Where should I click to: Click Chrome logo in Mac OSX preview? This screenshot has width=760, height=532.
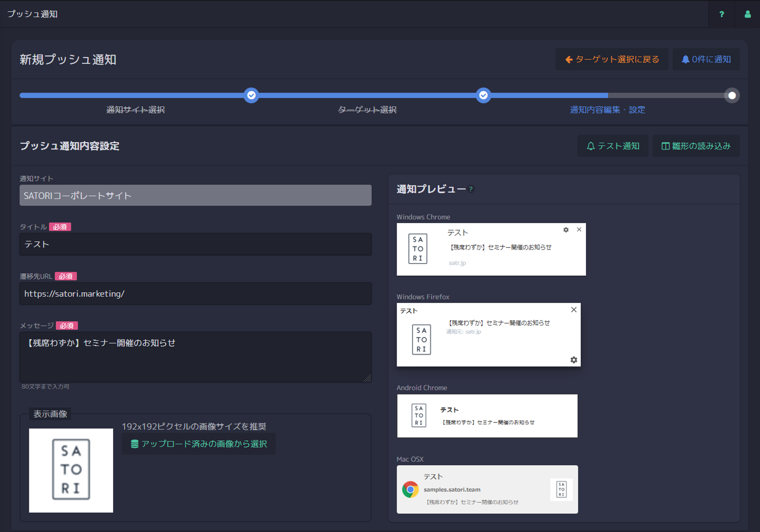[410, 489]
